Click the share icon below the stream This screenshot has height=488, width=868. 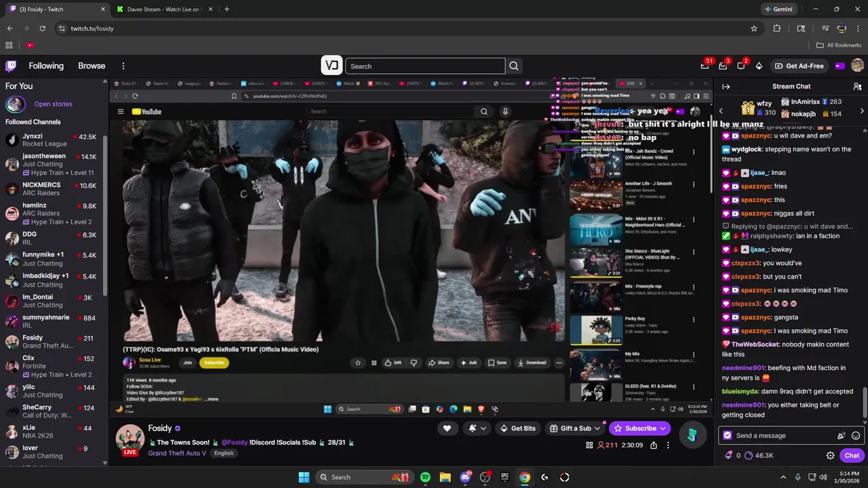pyautogui.click(x=654, y=445)
